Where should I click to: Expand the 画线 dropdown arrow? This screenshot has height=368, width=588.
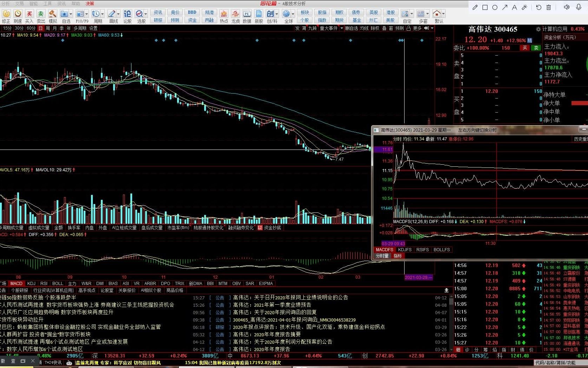(x=118, y=14)
